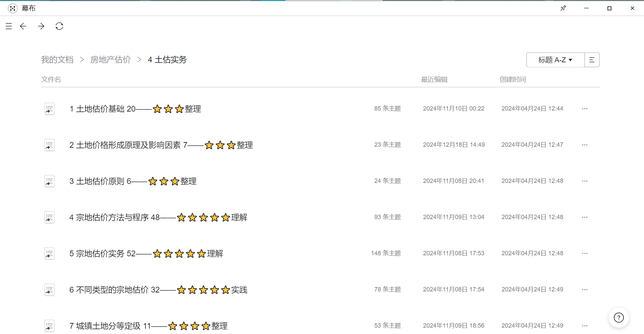This screenshot has width=644, height=334.
Task: Open more options for 5 宗地估价实务
Action: 585,253
